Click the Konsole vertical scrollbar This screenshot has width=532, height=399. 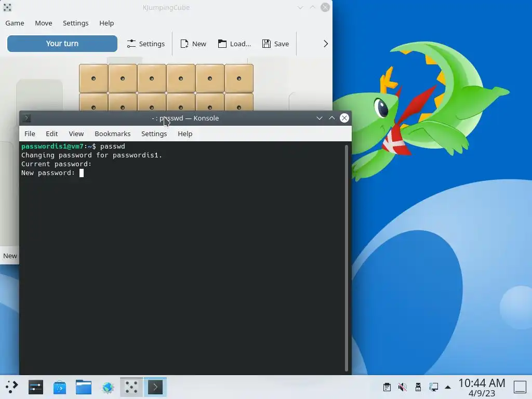pos(347,258)
